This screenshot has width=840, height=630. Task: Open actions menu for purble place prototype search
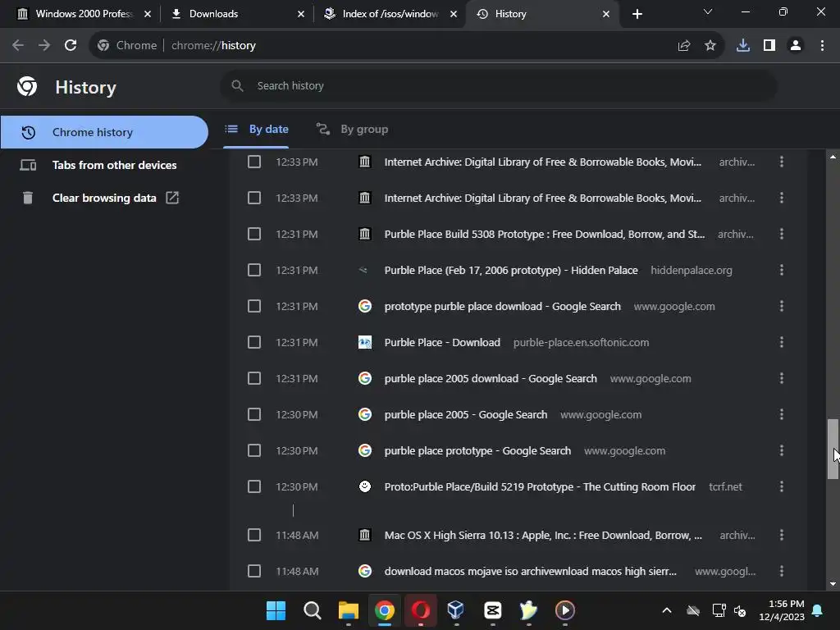[x=782, y=450]
